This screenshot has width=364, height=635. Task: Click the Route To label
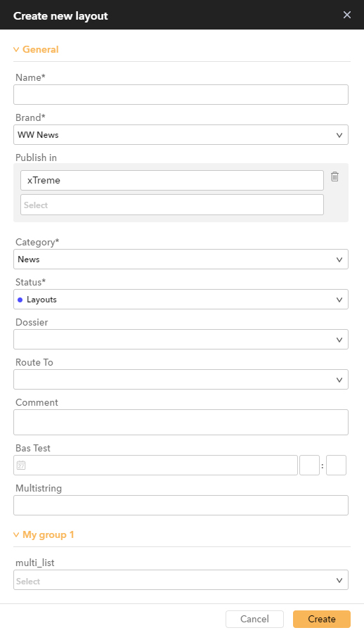coord(34,362)
